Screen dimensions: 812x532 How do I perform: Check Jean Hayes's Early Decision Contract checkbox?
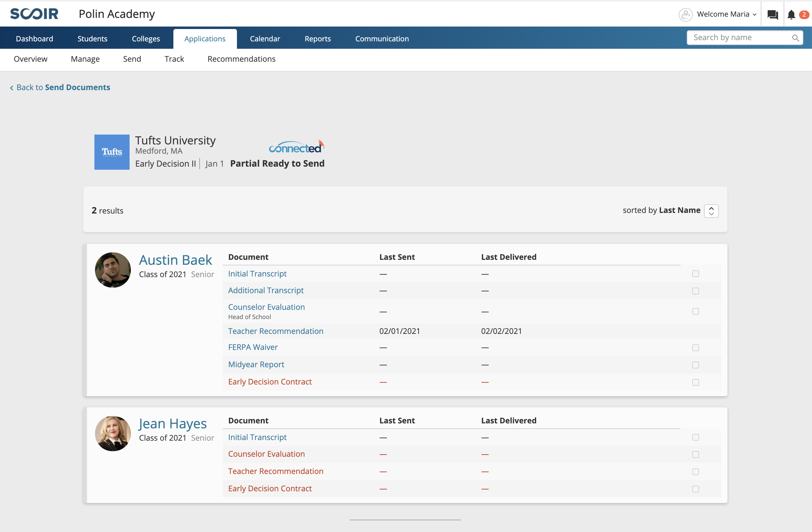[695, 489]
